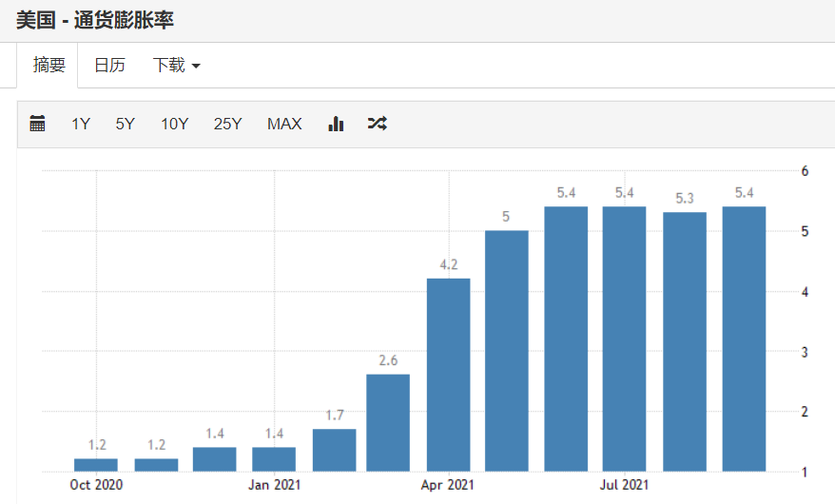Select the MAX time range
Image resolution: width=835 pixels, height=504 pixels.
point(284,124)
